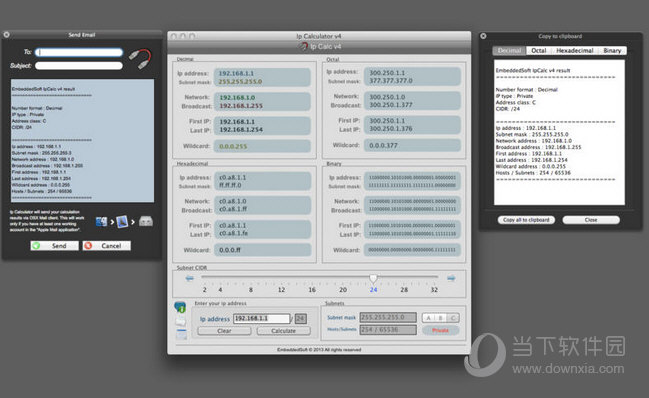Click decimal subnet mask 255.255.255.0
This screenshot has width=649, height=398.
pyautogui.click(x=240, y=82)
